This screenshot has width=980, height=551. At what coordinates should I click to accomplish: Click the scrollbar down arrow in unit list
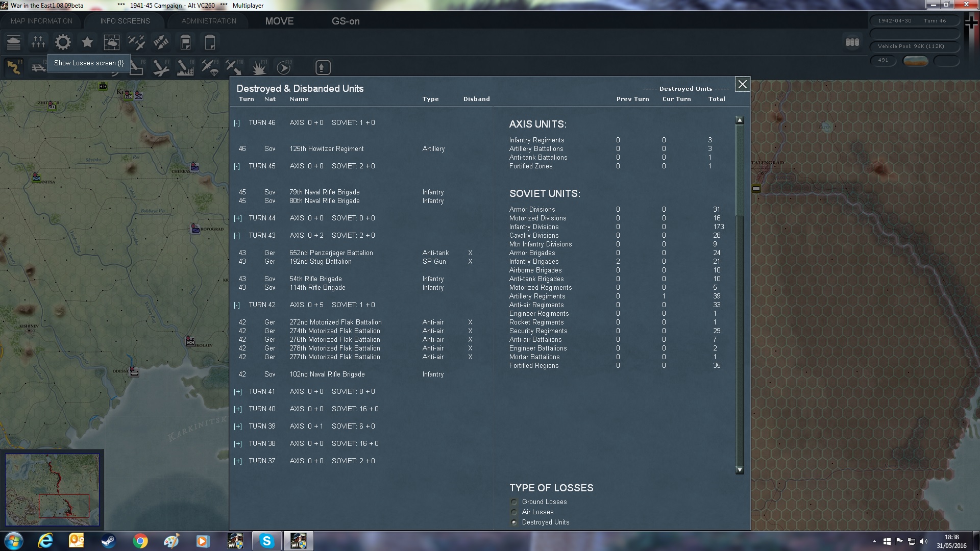pos(740,470)
